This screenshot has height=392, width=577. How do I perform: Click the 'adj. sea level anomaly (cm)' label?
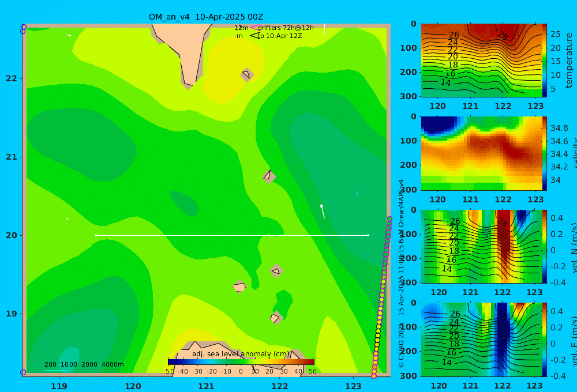(241, 354)
